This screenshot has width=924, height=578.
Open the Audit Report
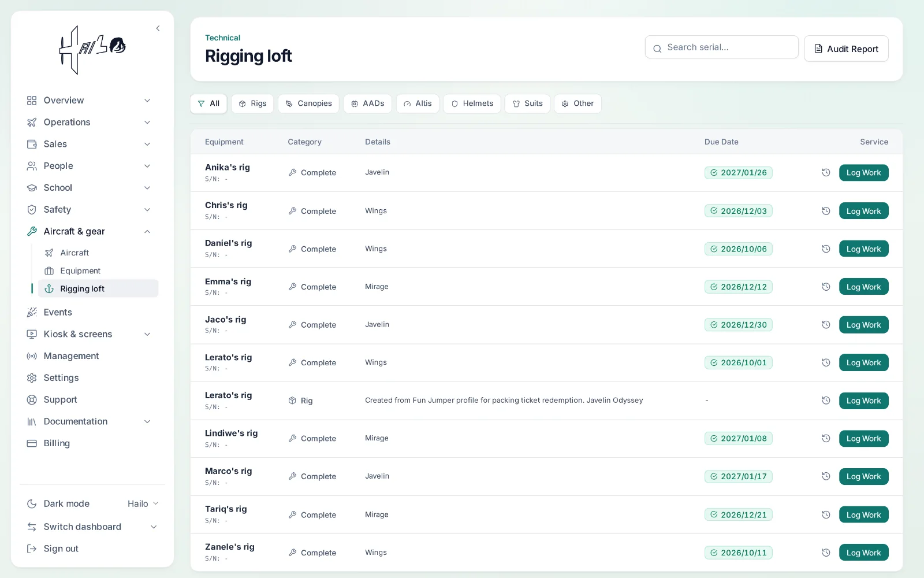pyautogui.click(x=846, y=49)
